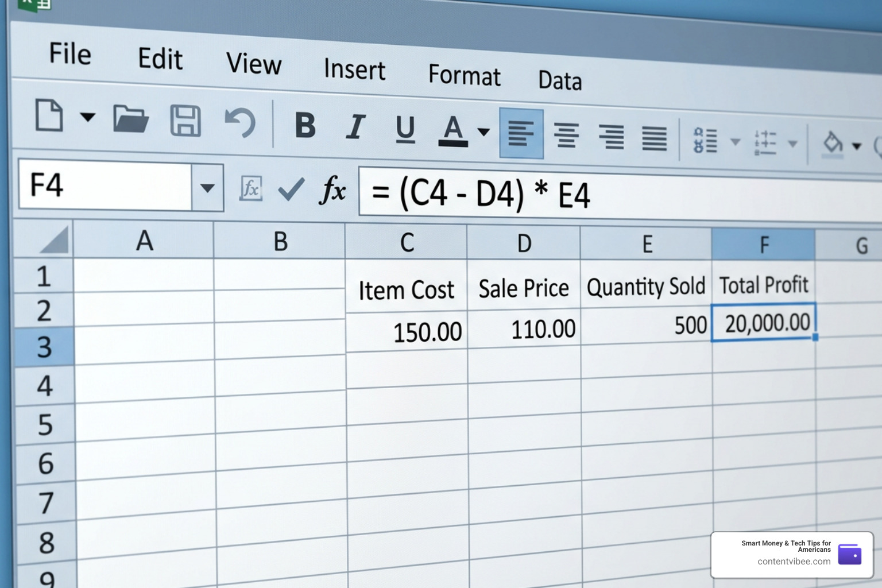The image size is (882, 588).
Task: Click the Item Cost cell
Action: (406, 287)
